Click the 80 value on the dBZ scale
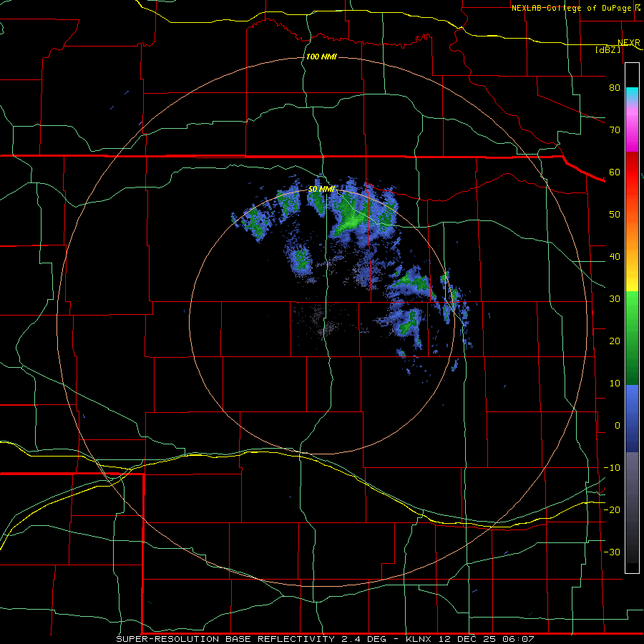The image size is (644, 644). click(615, 88)
